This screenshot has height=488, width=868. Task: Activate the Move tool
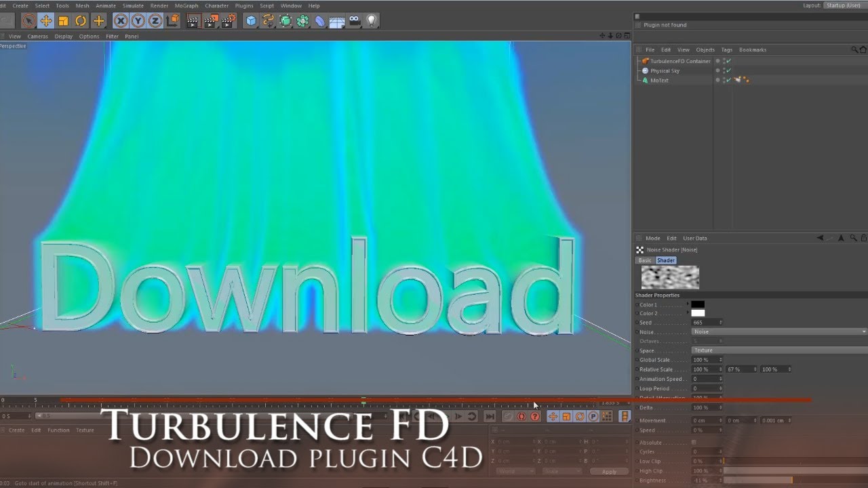46,21
